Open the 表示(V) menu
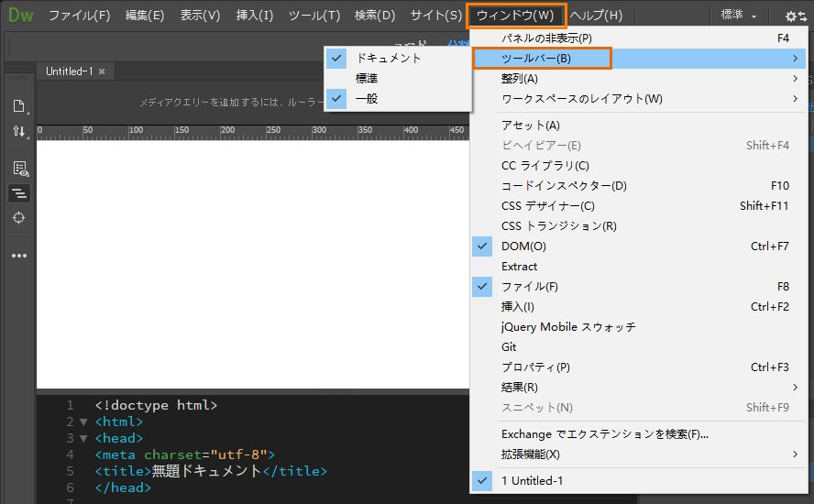Viewport: 814px width, 504px height. coord(200,15)
